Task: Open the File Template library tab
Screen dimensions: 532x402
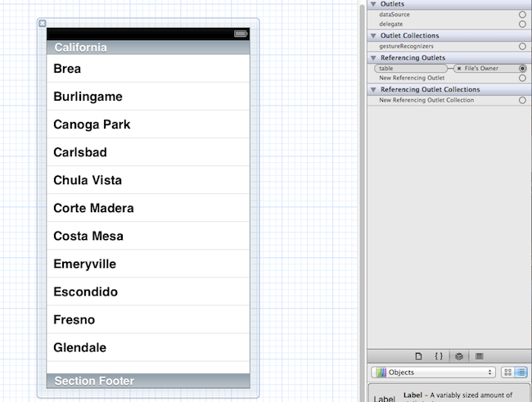Action: pyautogui.click(x=418, y=356)
